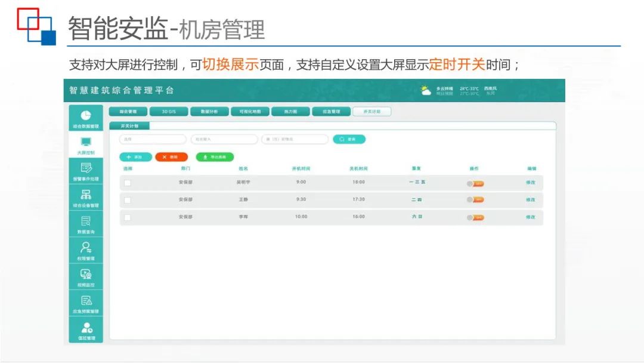Click the 添加 button to add entry
The height and width of the screenshot is (363, 644).
click(x=135, y=156)
